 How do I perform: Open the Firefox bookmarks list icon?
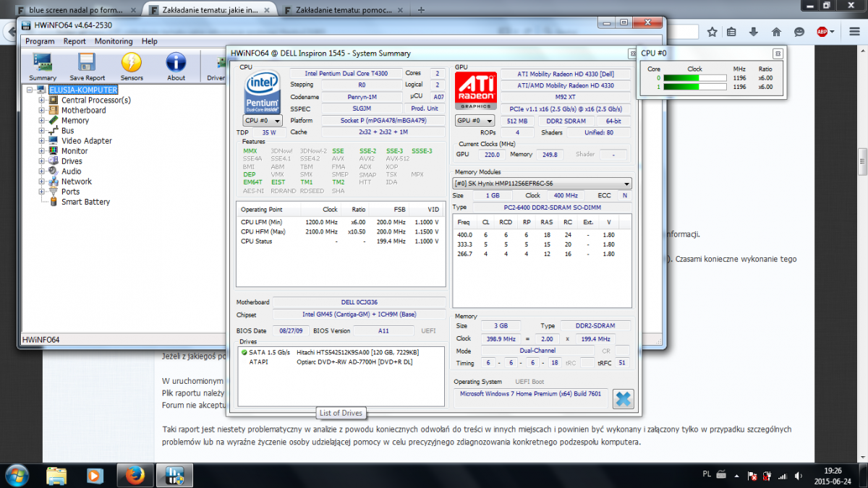[x=731, y=32]
